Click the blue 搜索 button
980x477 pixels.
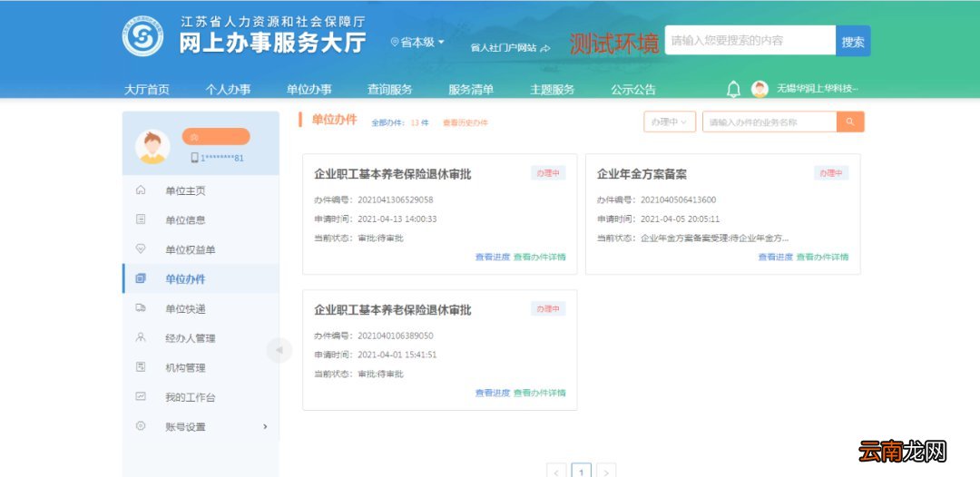pyautogui.click(x=852, y=41)
